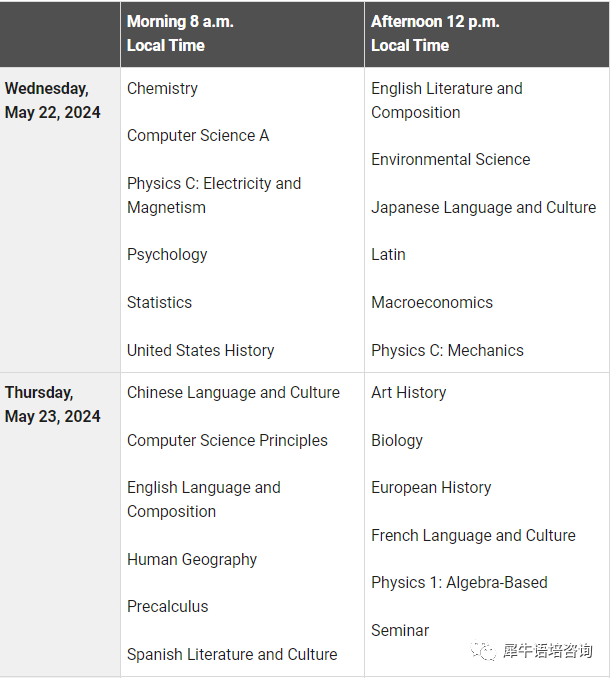The image size is (612, 678).
Task: Open Japanese Language and Culture entry
Action: [484, 208]
